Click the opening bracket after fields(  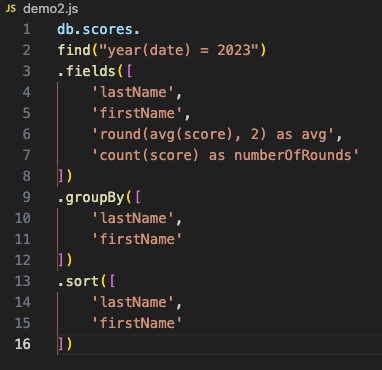pos(130,72)
